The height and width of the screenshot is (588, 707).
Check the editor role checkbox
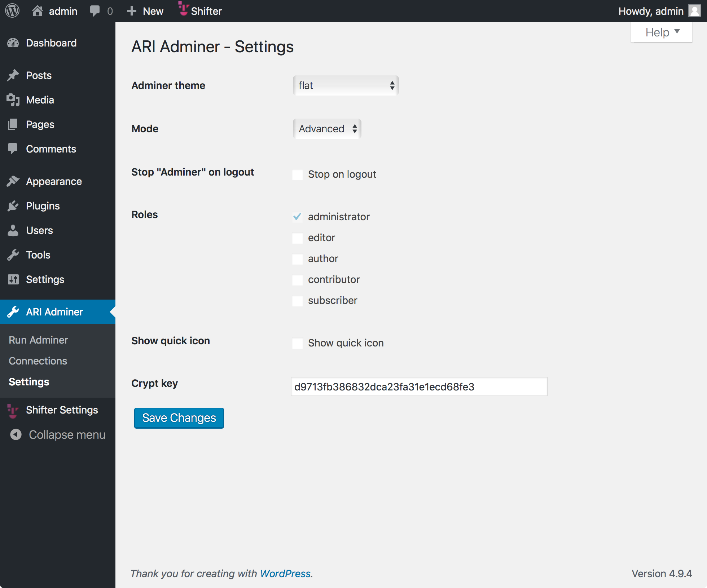coord(298,238)
